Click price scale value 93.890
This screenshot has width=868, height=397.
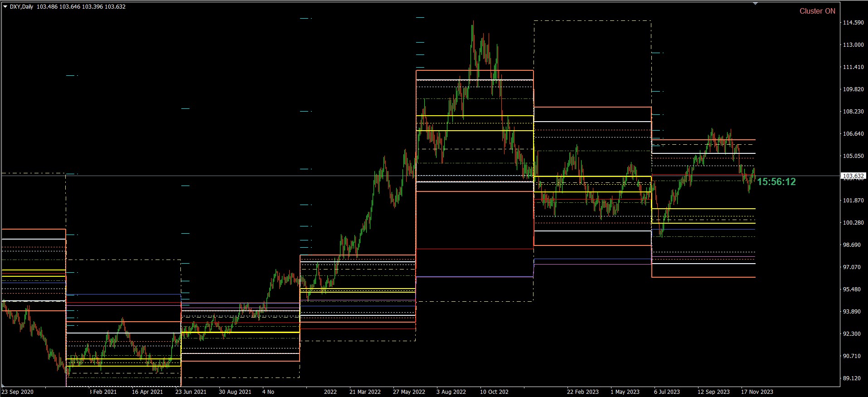click(851, 312)
